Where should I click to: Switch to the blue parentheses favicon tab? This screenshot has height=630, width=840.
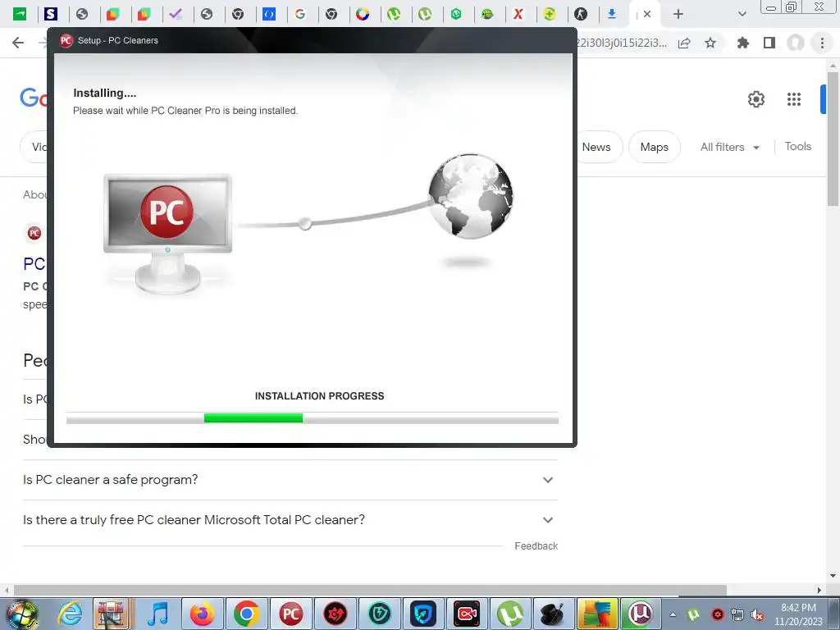tap(269, 14)
